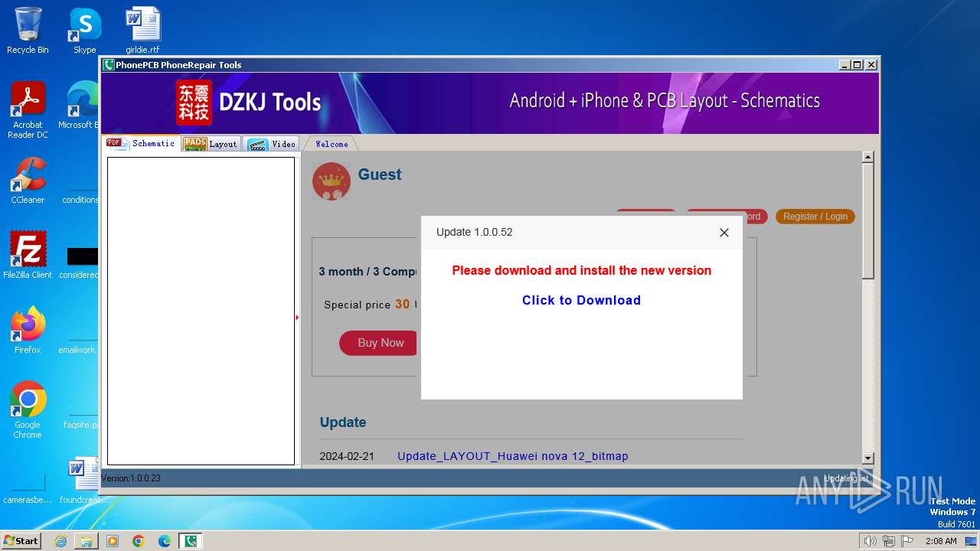Screen dimensions: 980x551
Task: Click the red panel splitter arrow
Action: [x=297, y=317]
